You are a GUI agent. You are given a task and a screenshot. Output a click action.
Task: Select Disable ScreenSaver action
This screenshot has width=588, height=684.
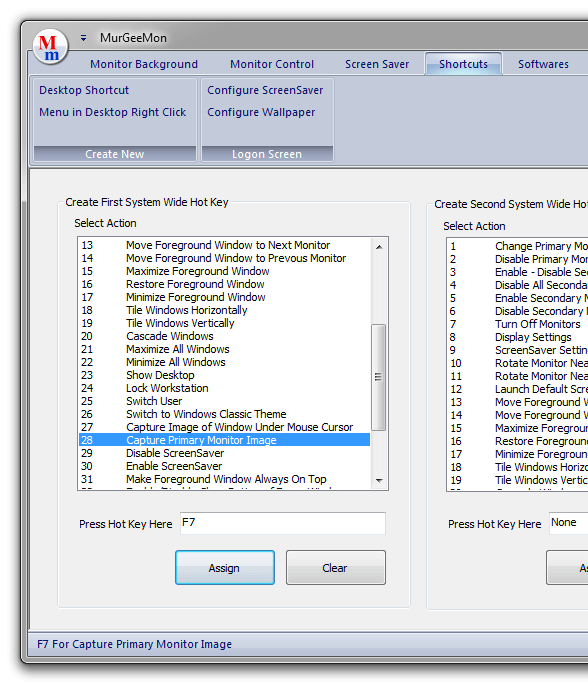click(x=225, y=453)
